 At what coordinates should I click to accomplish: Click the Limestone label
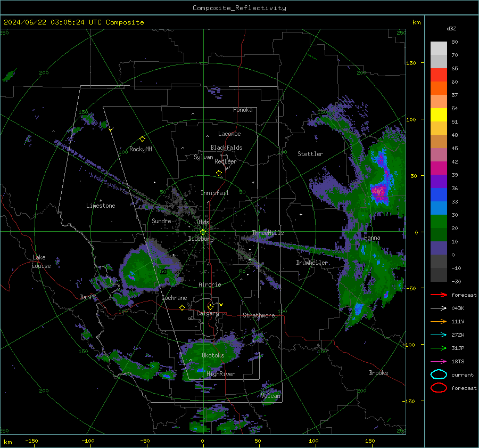point(101,206)
